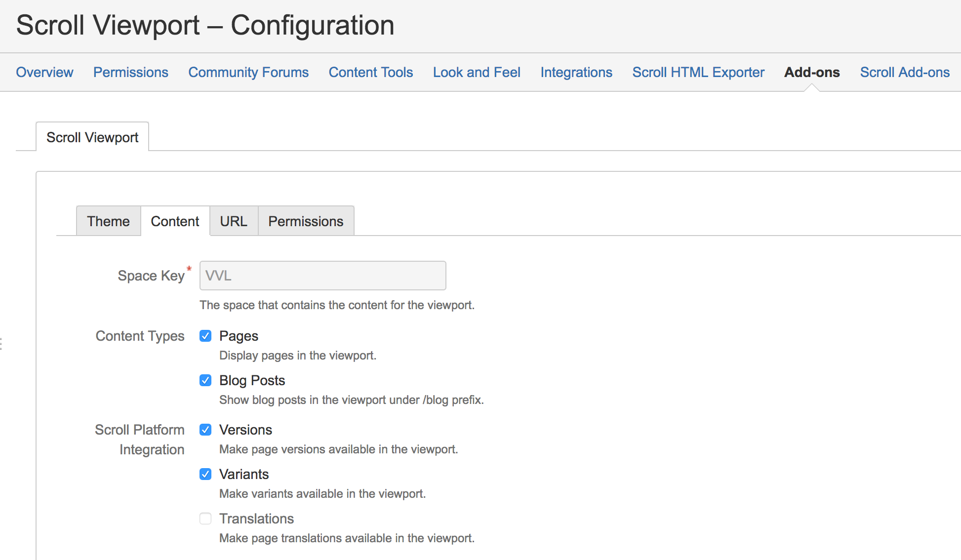The image size is (961, 560).
Task: Open the Overview navigation link
Action: click(44, 72)
